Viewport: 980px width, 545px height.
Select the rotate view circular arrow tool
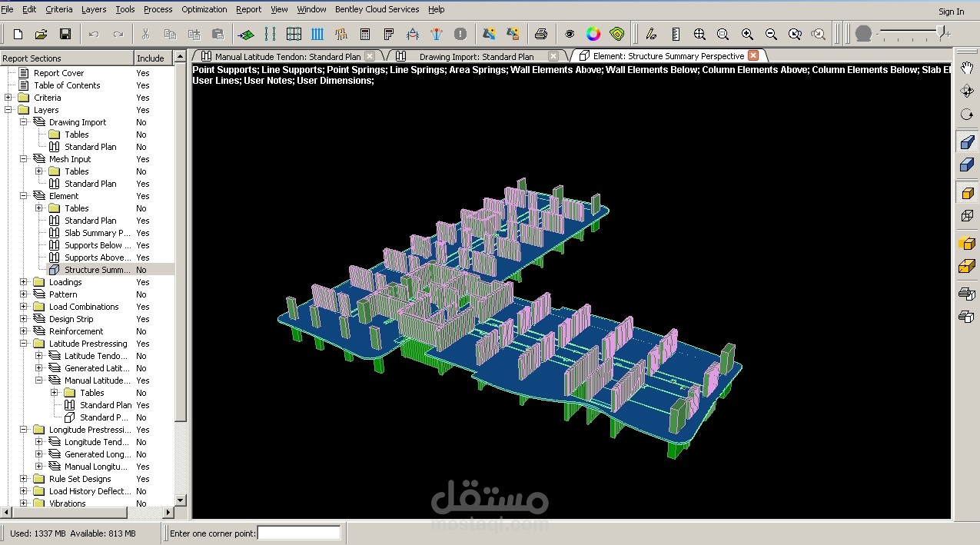(x=967, y=115)
